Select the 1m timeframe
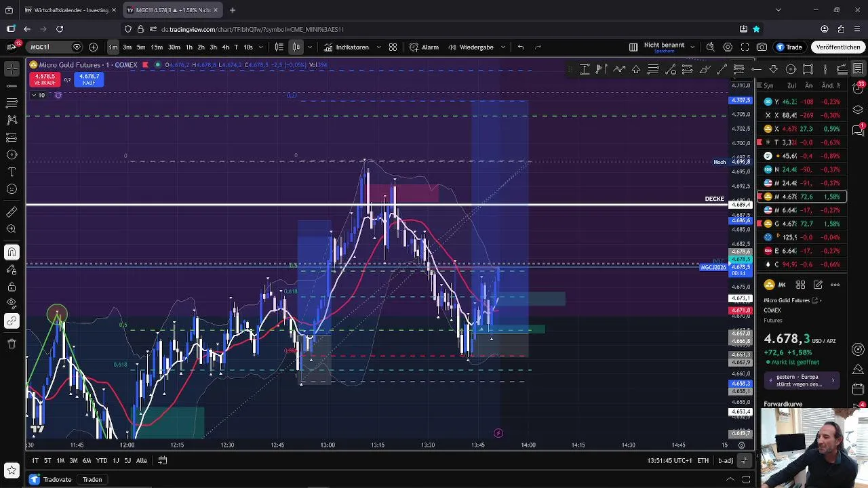The width and height of the screenshot is (868, 488). click(113, 47)
